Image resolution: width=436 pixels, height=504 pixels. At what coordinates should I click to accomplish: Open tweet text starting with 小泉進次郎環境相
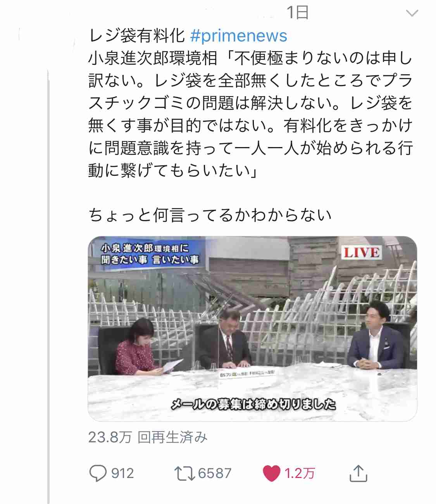tap(250, 114)
